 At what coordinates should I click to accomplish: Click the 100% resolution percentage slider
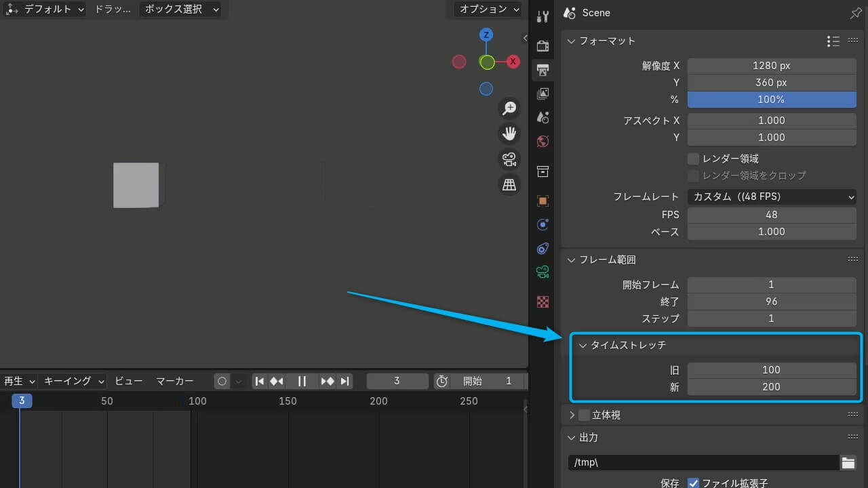point(772,100)
